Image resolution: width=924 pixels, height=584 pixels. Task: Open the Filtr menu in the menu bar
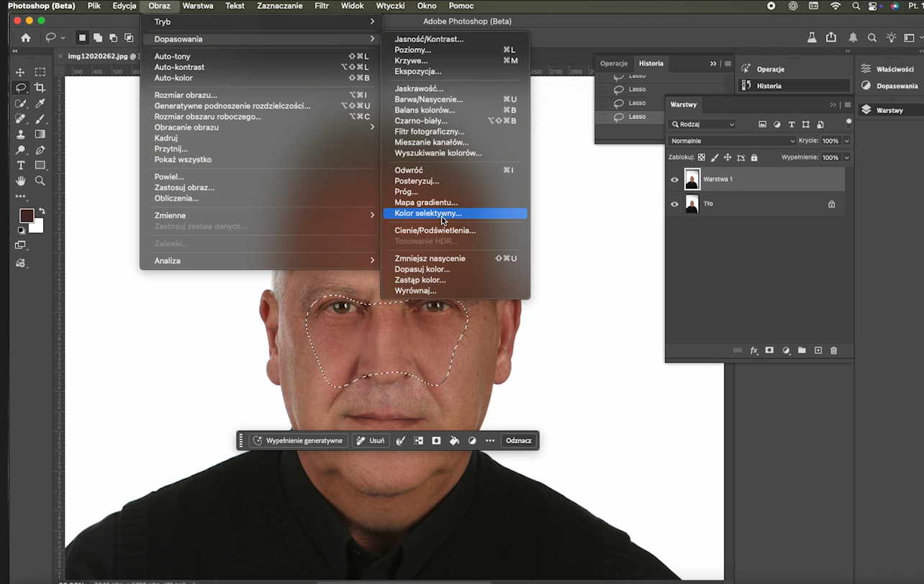(x=322, y=6)
